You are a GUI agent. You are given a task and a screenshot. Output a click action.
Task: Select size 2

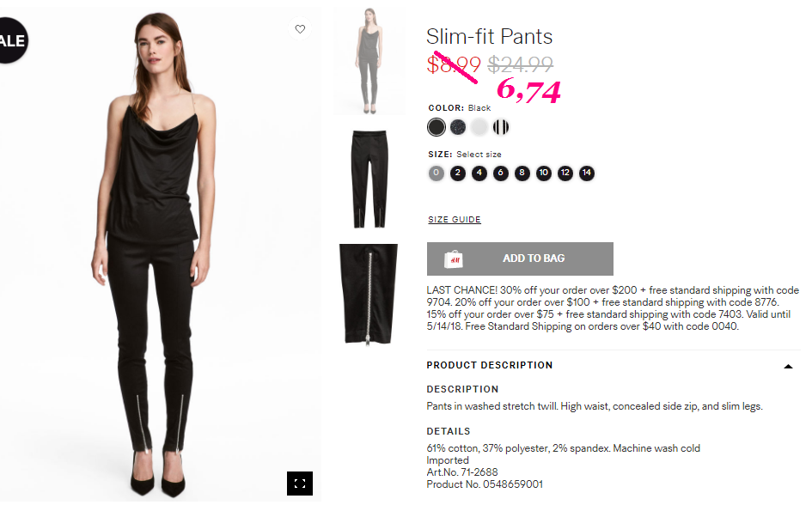pyautogui.click(x=458, y=173)
